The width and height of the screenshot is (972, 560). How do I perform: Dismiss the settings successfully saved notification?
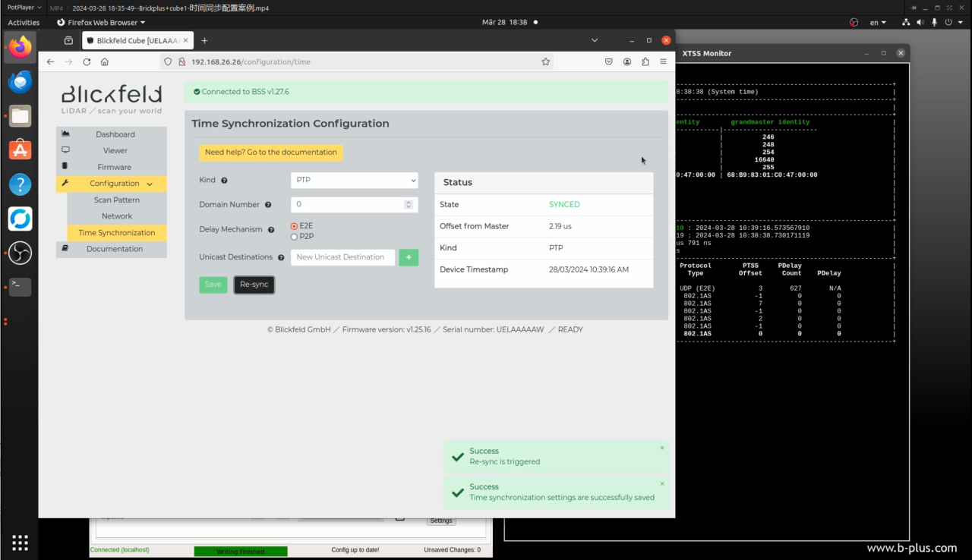click(662, 483)
